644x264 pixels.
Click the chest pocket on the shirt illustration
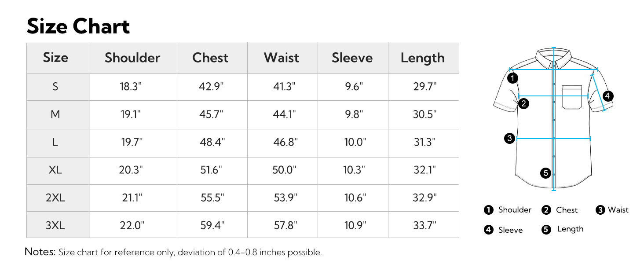pyautogui.click(x=572, y=97)
